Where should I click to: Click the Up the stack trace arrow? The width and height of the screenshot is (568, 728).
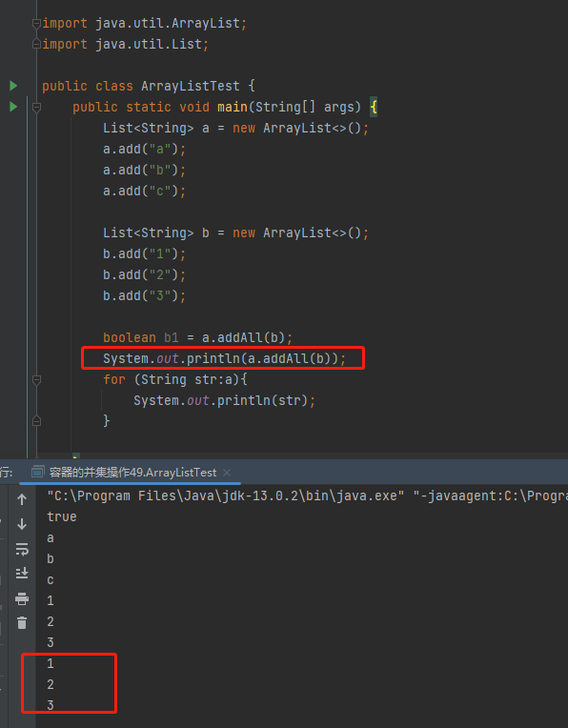coord(22,499)
